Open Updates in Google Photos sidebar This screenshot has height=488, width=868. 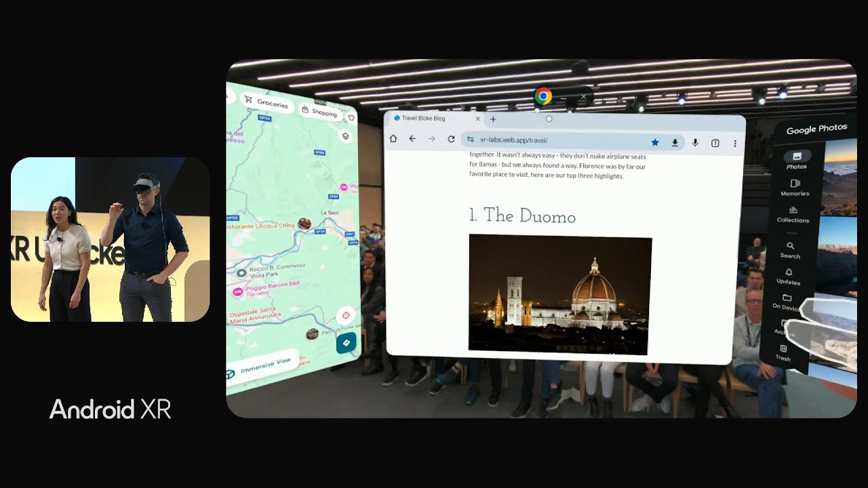click(788, 277)
